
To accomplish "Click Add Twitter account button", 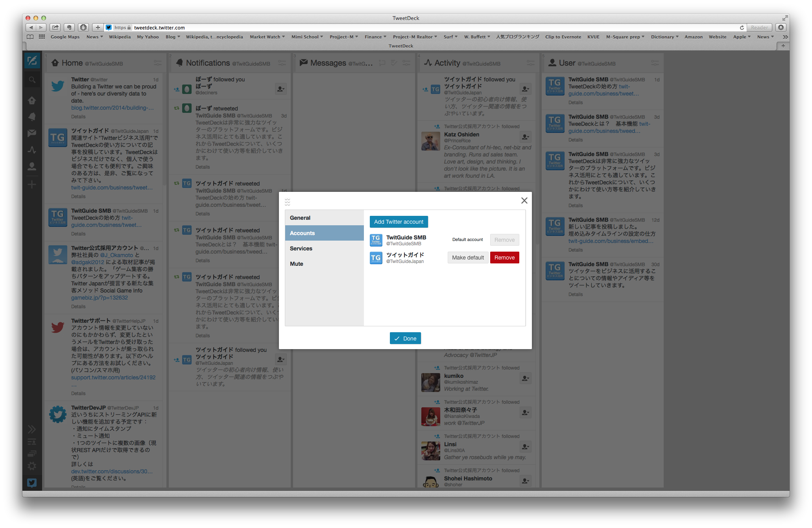I will (x=399, y=222).
